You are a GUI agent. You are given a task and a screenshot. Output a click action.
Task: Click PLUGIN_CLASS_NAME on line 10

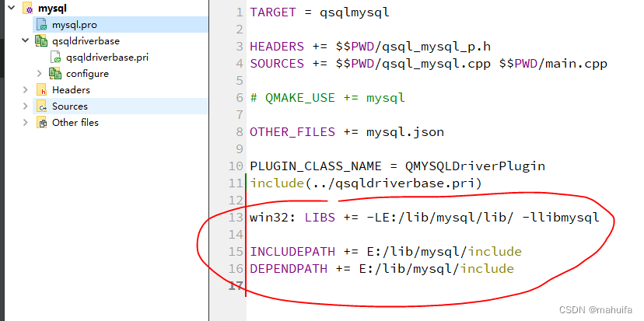click(316, 166)
